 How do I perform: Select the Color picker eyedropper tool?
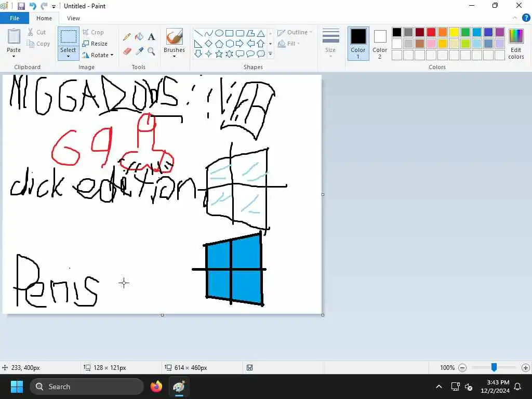pos(139,51)
